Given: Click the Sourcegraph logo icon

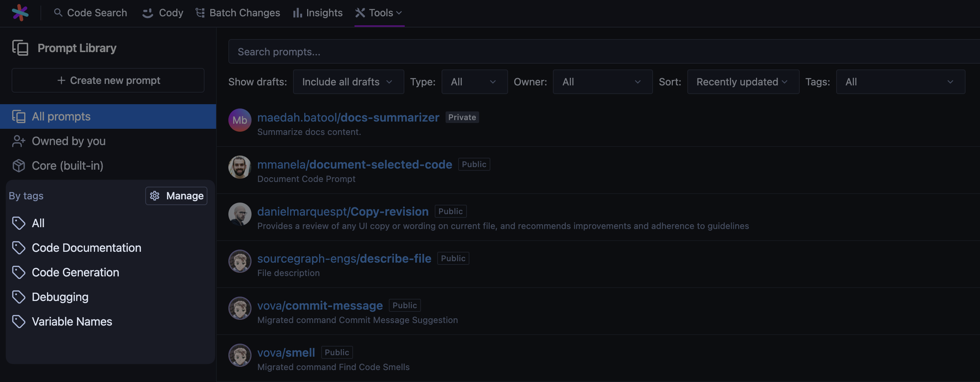Looking at the screenshot, I should point(20,13).
